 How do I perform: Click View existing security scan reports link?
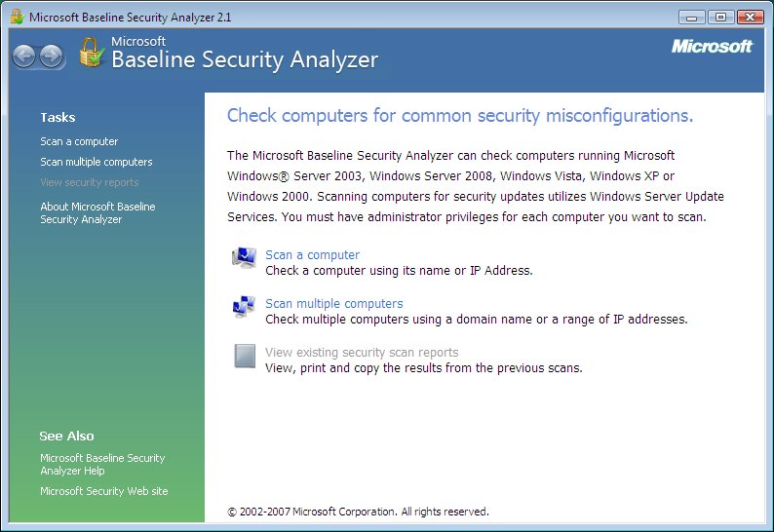tap(362, 352)
